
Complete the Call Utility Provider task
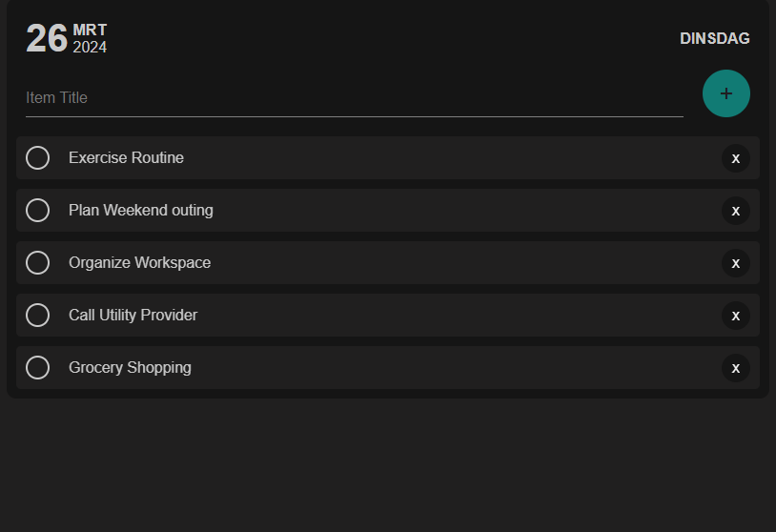[x=38, y=316]
